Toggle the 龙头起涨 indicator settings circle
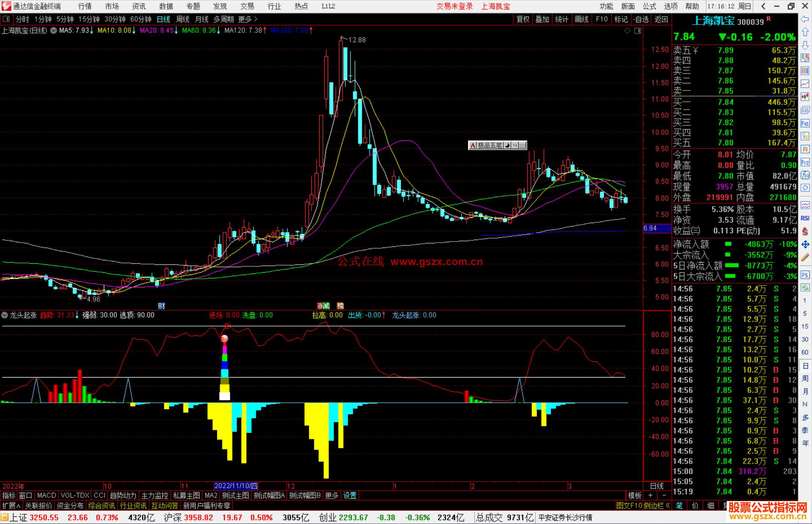Viewport: 812px width, 524px height. 5,315
